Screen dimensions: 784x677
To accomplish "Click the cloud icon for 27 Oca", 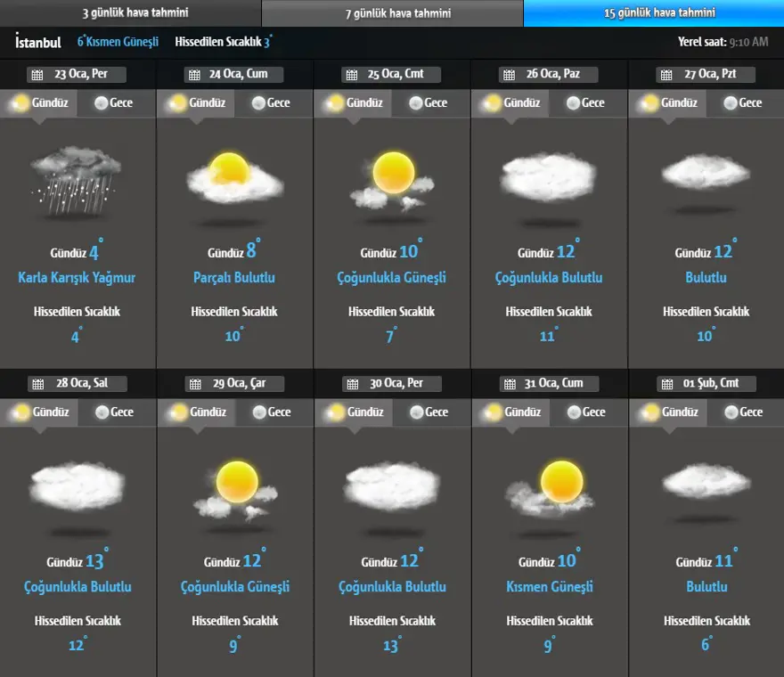I will tap(706, 172).
